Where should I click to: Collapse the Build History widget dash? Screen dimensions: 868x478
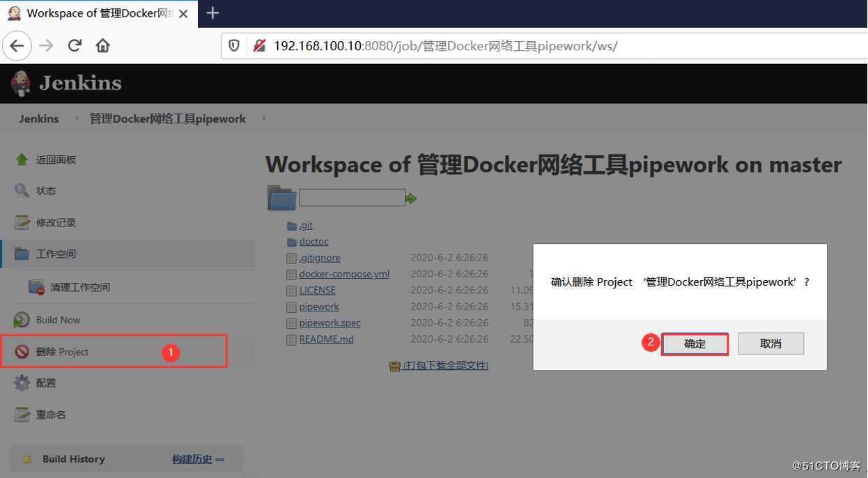pos(220,460)
